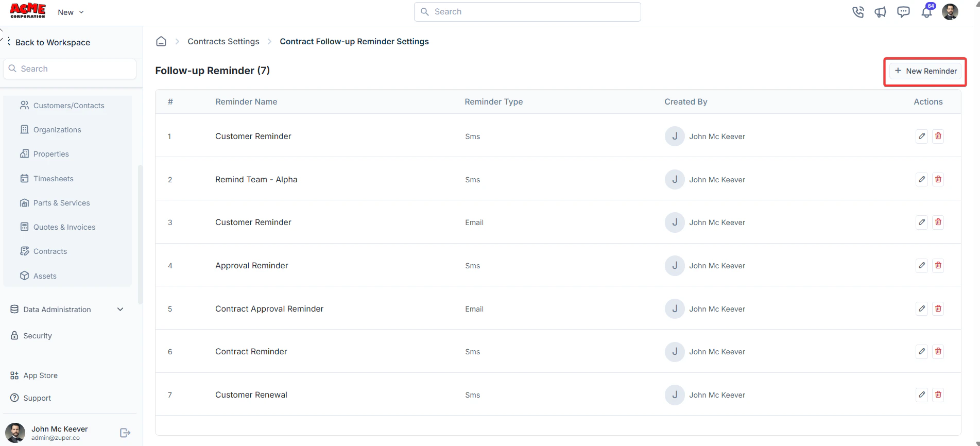Delete the Contract Approval Reminder
Screen dimensions: 980x446
click(938, 308)
